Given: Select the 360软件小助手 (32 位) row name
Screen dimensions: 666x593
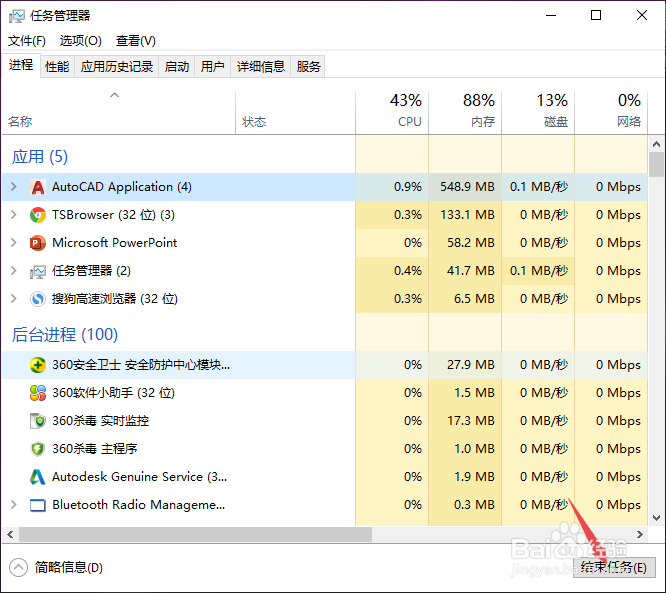Looking at the screenshot, I should (113, 393).
